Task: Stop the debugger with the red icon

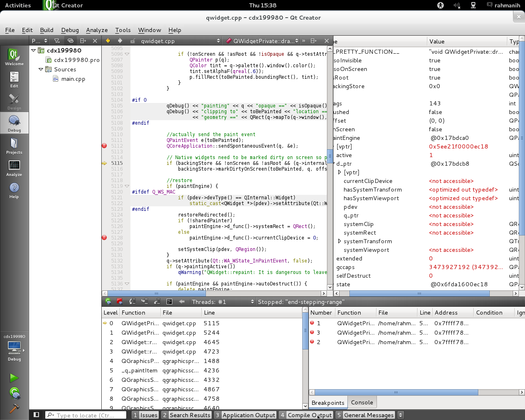Action: (x=120, y=301)
